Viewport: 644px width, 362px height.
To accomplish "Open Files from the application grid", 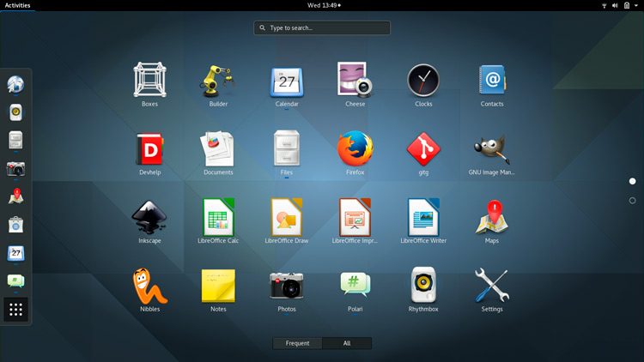I will [x=287, y=148].
